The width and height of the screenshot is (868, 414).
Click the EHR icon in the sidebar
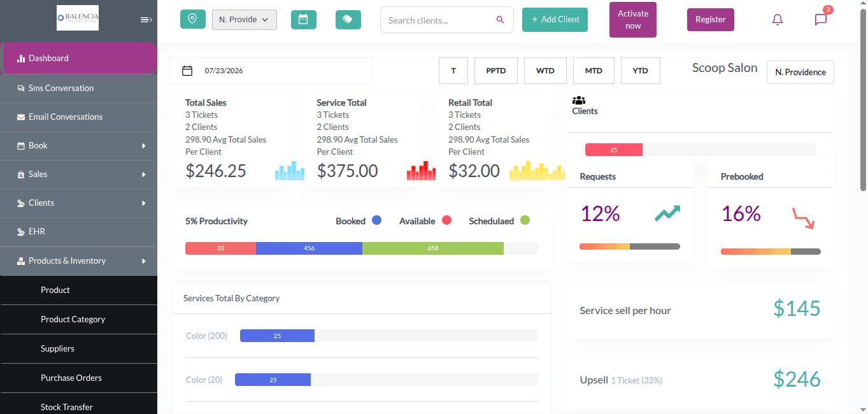click(x=21, y=232)
